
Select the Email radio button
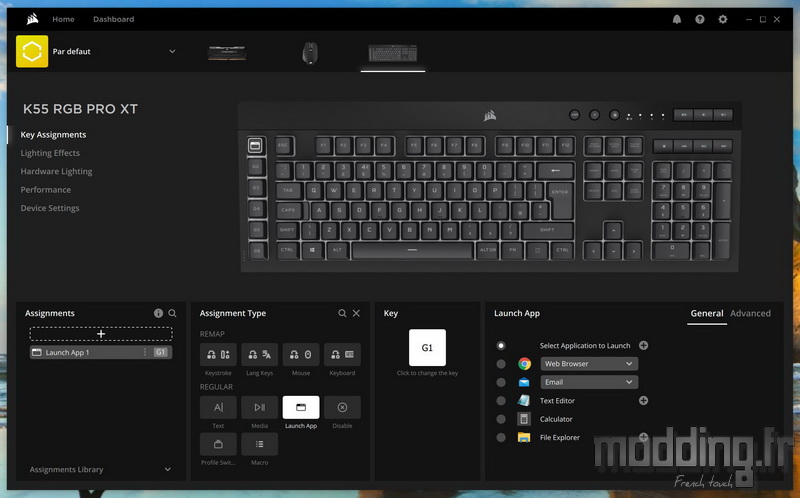pos(501,382)
